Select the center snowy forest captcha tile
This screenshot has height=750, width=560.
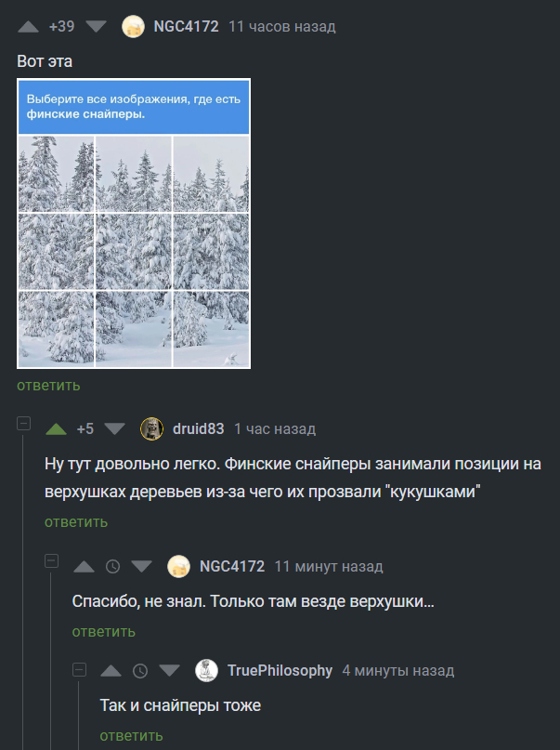(134, 250)
